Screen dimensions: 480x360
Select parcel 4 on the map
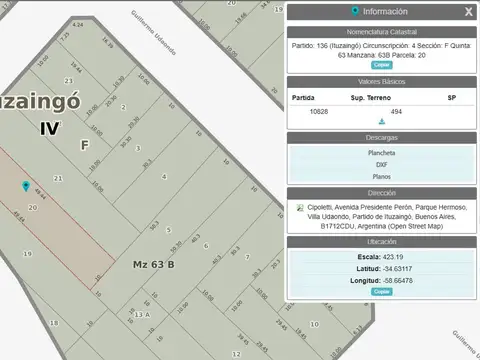[x=164, y=177]
